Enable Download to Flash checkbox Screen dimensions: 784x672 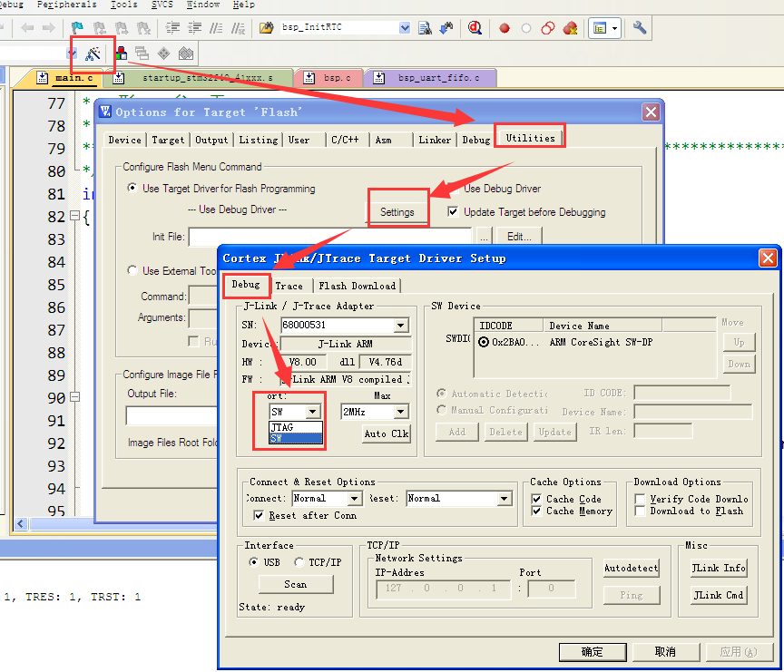[640, 511]
